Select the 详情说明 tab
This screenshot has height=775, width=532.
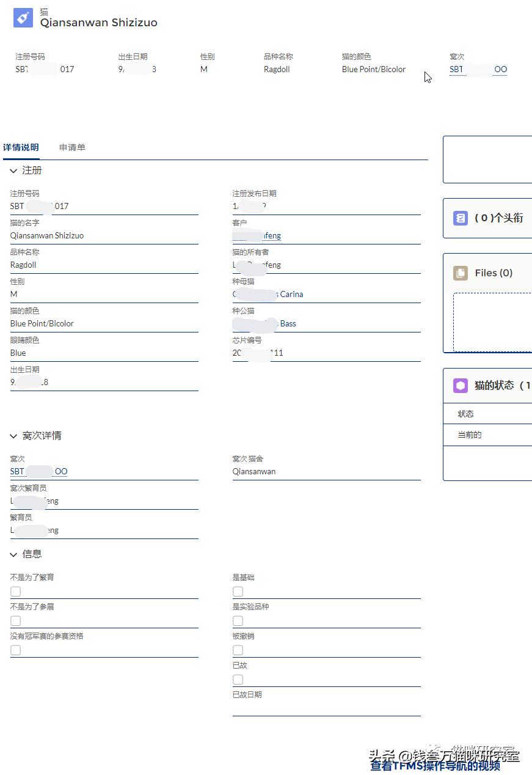22,147
